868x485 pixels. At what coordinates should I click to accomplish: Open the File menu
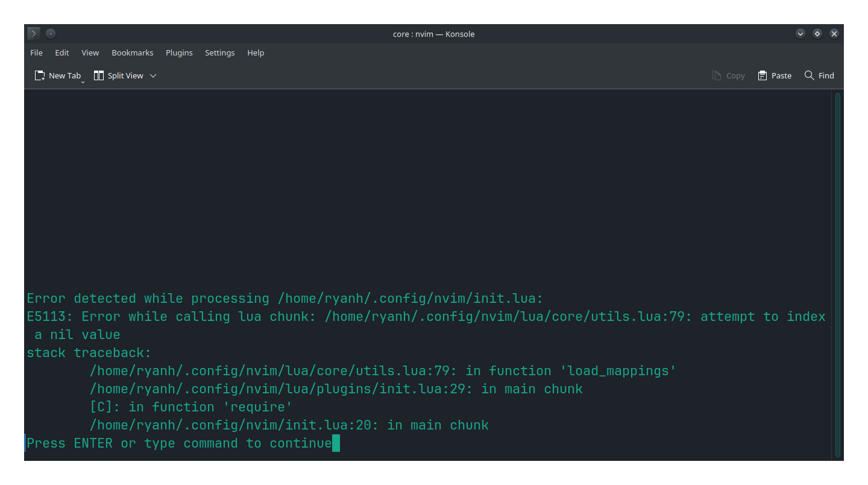click(36, 52)
